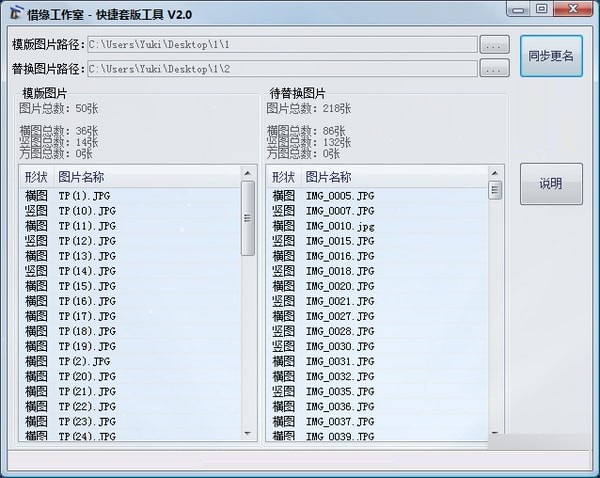Maximize the 快捷套版工具 window
The image size is (600, 478).
(541, 8)
